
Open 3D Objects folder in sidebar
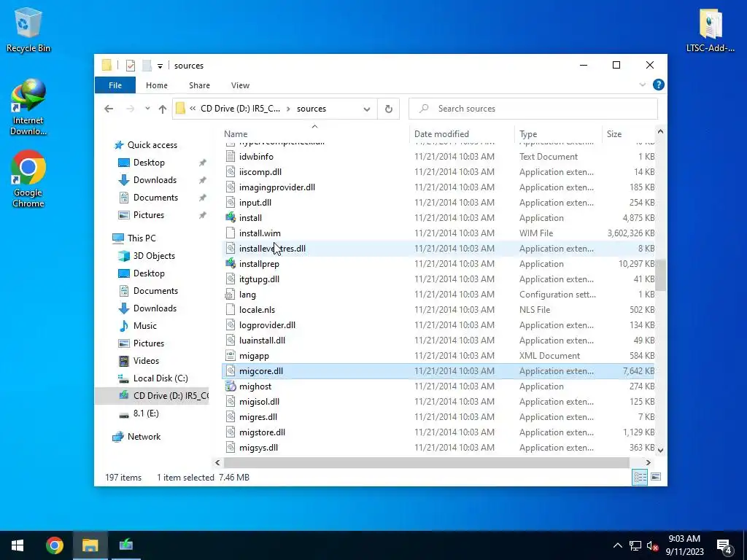click(154, 256)
